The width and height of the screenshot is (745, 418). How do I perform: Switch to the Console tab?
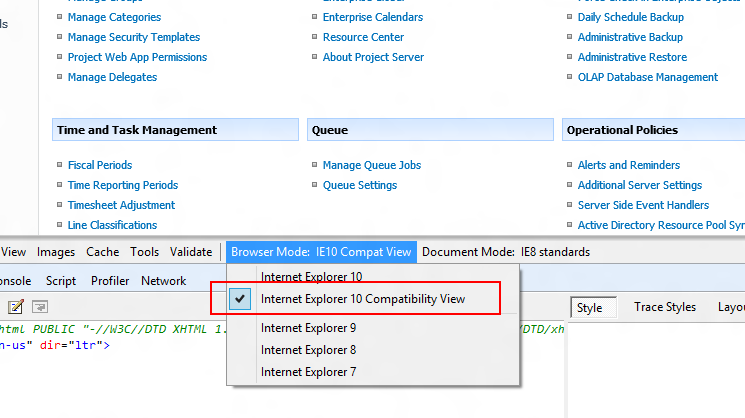point(16,281)
